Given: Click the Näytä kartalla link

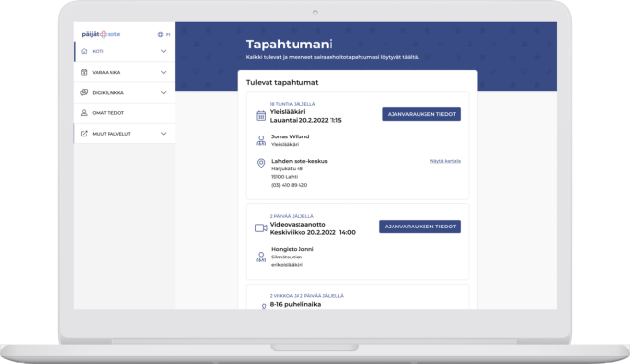Looking at the screenshot, I should [446, 161].
